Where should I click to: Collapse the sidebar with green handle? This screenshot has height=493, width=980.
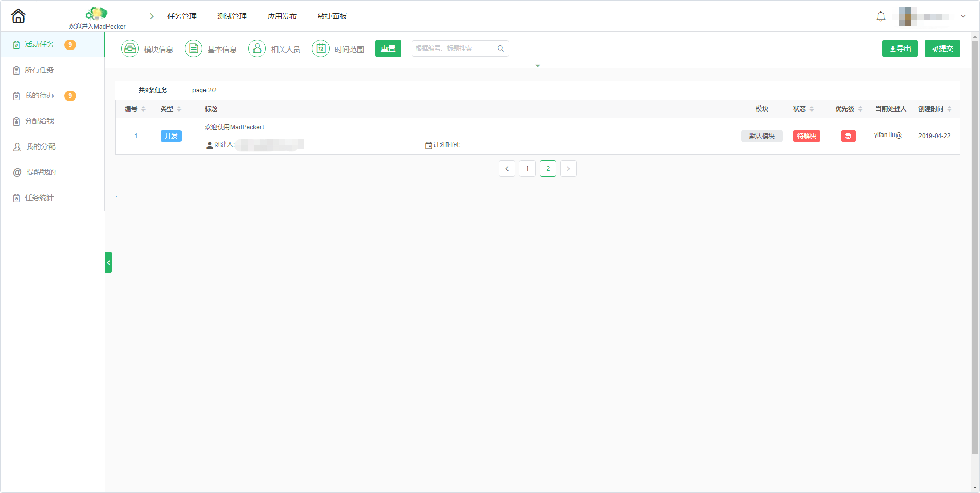pos(108,262)
